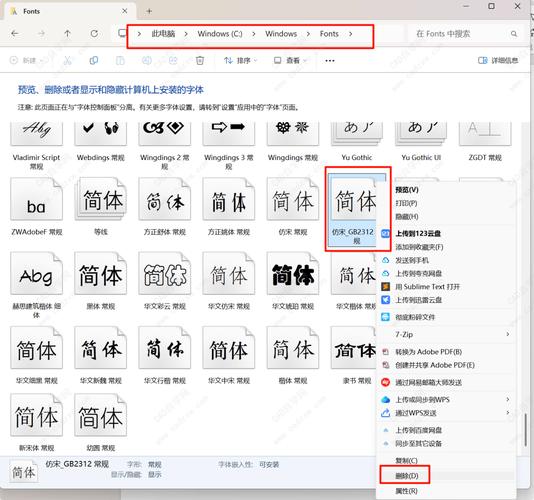Choose 预览(V) in the context menu

[x=446, y=190]
